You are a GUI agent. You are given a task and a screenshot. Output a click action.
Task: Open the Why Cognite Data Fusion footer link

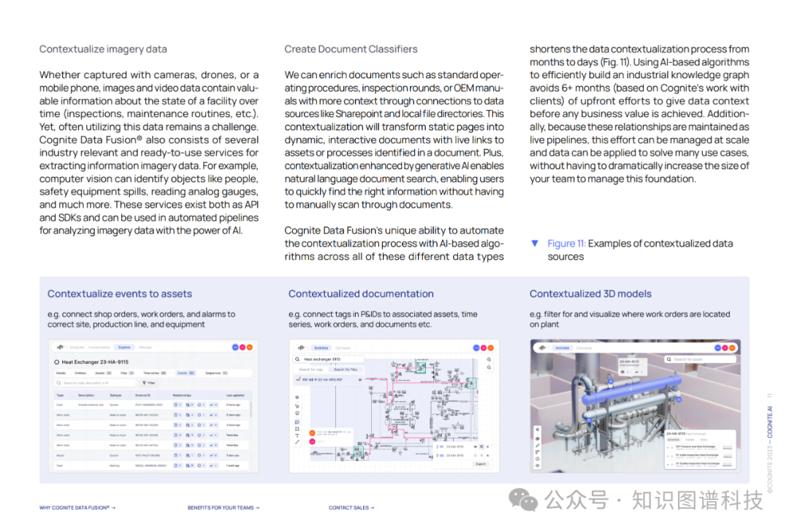pyautogui.click(x=77, y=508)
